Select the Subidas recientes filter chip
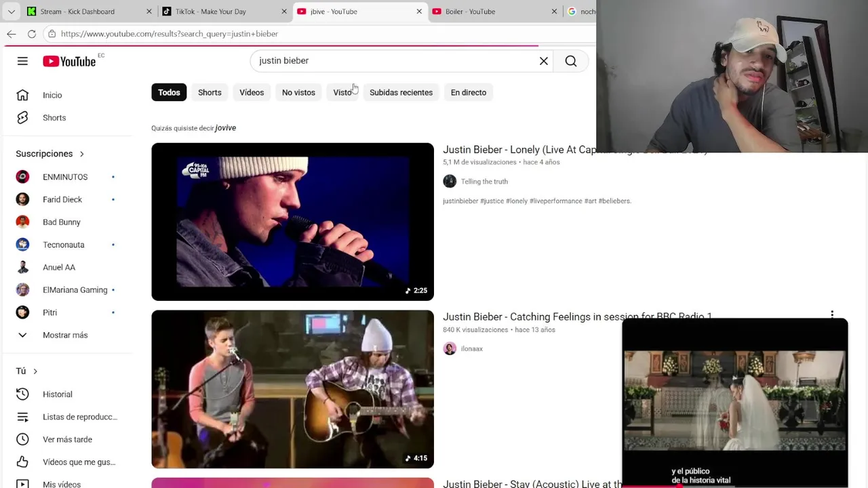868x488 pixels. click(x=401, y=92)
